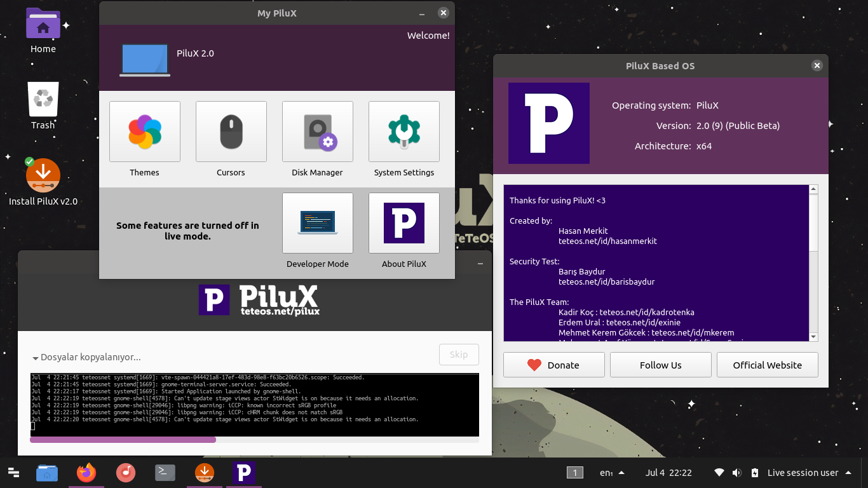The width and height of the screenshot is (868, 488).
Task: Click the laptop icon beside PiluX 2.0
Action: click(145, 60)
